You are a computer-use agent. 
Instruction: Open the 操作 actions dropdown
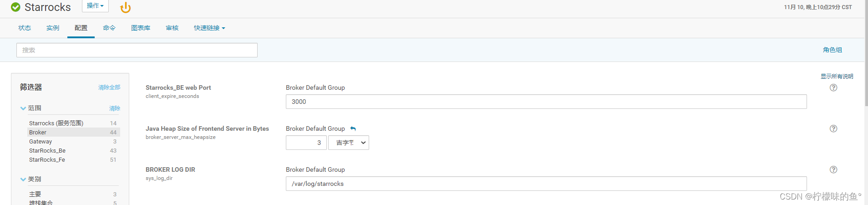pyautogui.click(x=95, y=6)
